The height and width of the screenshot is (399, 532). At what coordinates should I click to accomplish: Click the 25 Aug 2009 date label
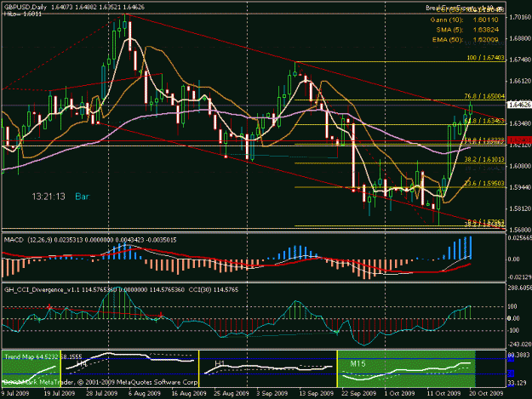pos(231,394)
